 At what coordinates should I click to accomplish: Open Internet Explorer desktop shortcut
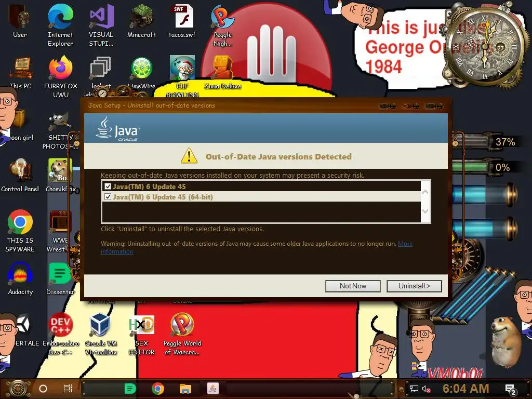tap(60, 24)
